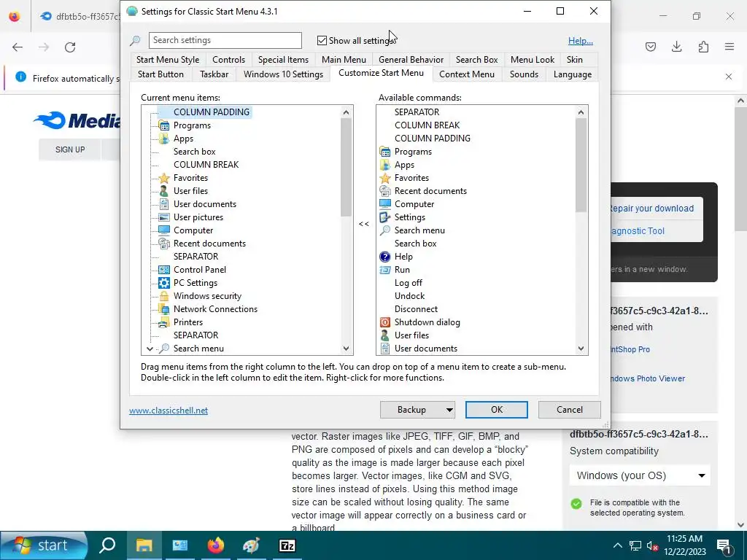Select Log off in Available commands
Image resolution: width=747 pixels, height=560 pixels.
409,283
